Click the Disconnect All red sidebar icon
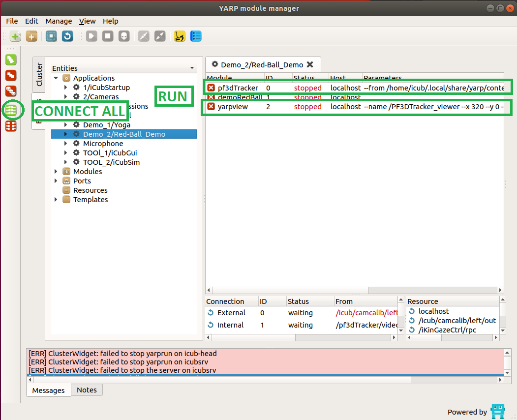 tap(11, 126)
